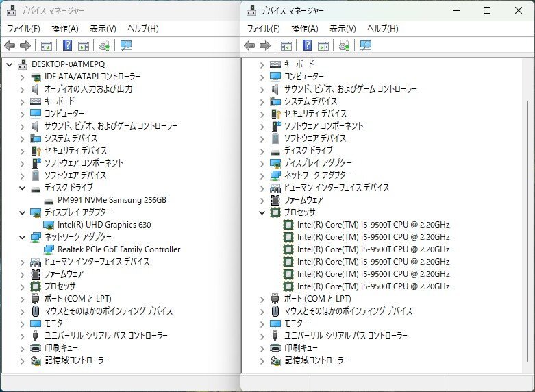Click show/hide console tree icon in left window

(x=46, y=46)
